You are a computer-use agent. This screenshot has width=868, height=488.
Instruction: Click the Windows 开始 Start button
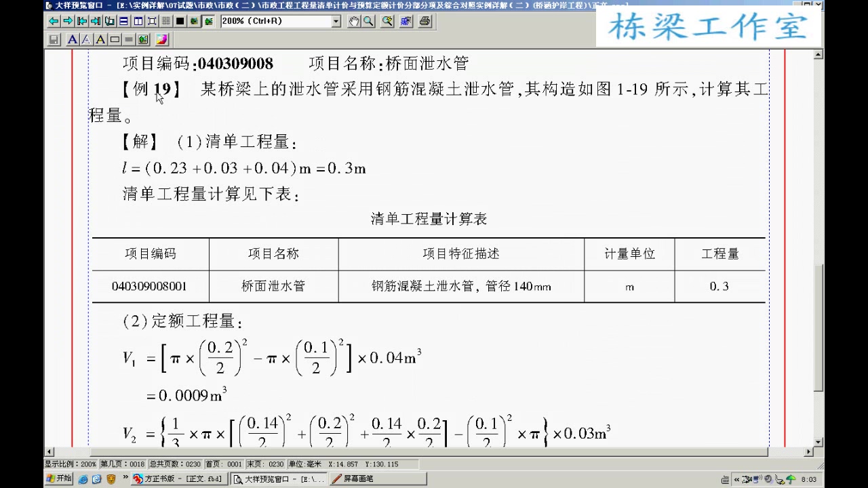[58, 479]
